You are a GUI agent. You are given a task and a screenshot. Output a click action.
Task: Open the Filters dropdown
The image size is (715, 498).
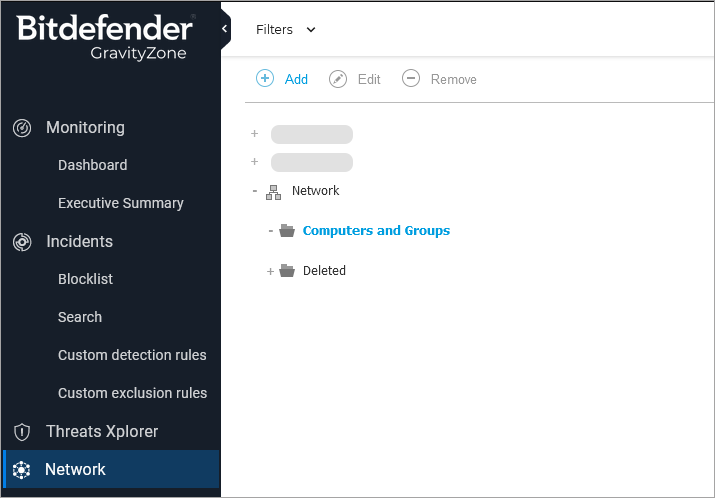pos(285,30)
